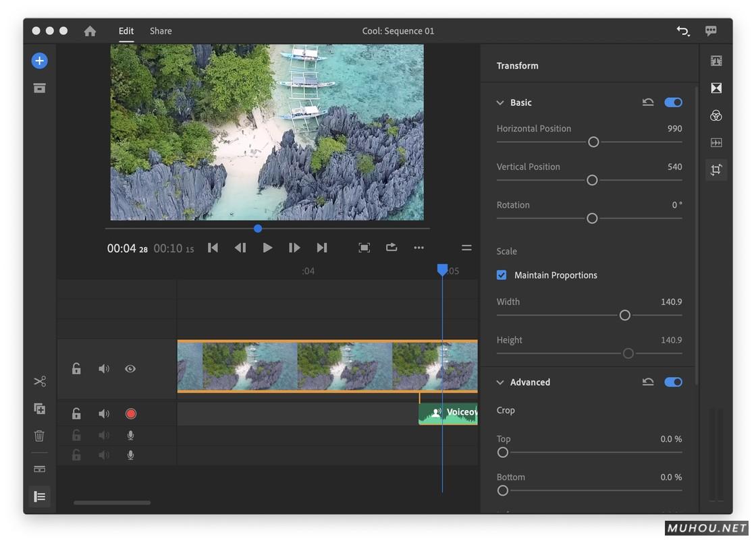Click the Width value 140.9

pyautogui.click(x=671, y=302)
